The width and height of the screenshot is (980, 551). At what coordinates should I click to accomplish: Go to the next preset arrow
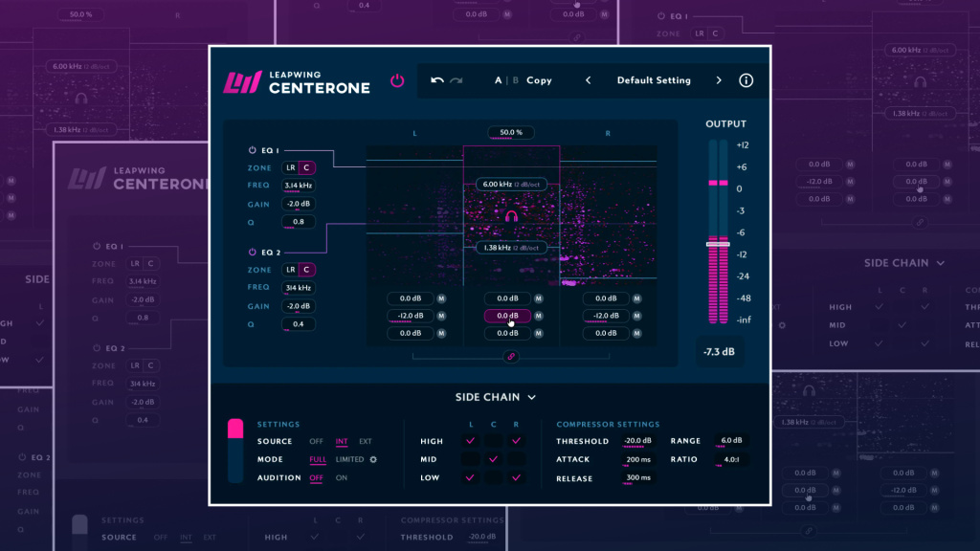pos(719,80)
